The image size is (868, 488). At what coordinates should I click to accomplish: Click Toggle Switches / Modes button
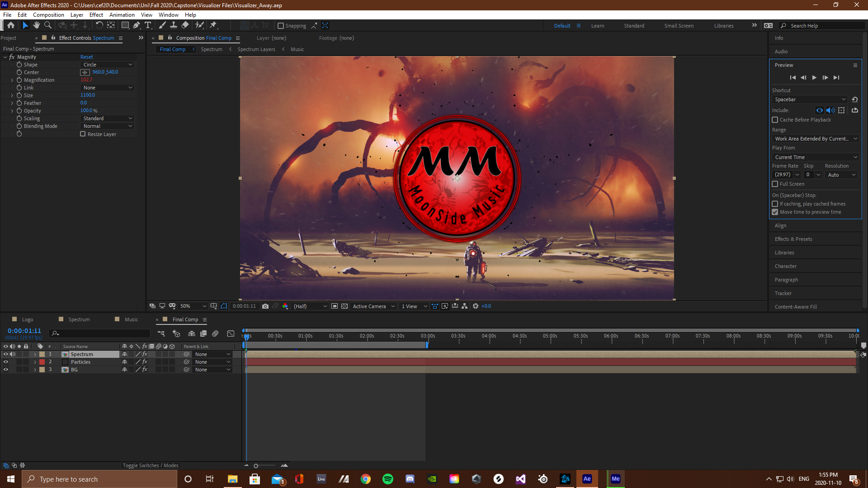tap(151, 465)
